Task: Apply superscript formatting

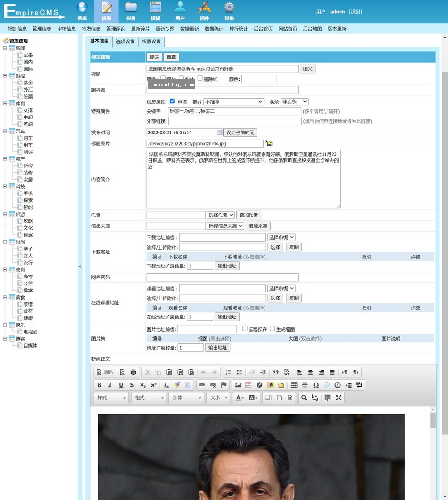Action: (153, 385)
